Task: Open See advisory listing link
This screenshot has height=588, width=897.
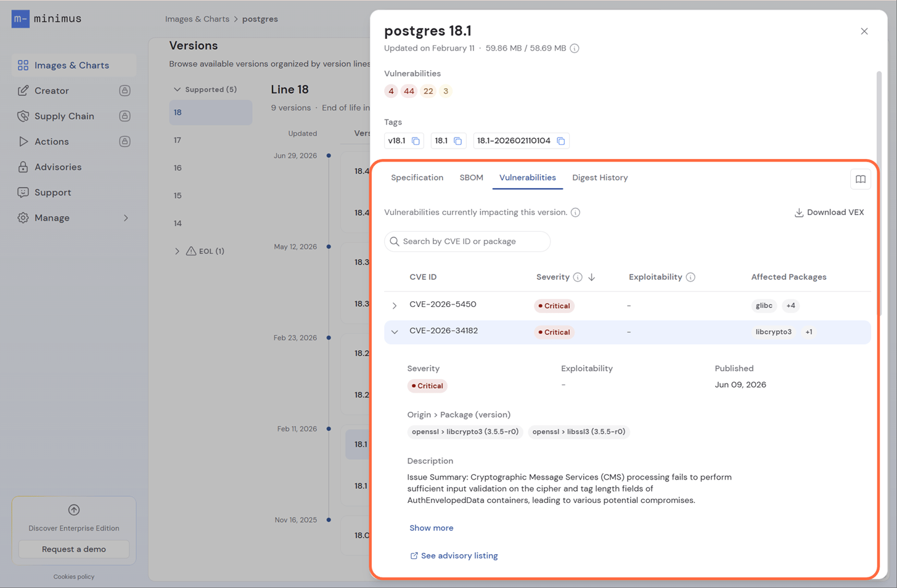Action: [454, 556]
